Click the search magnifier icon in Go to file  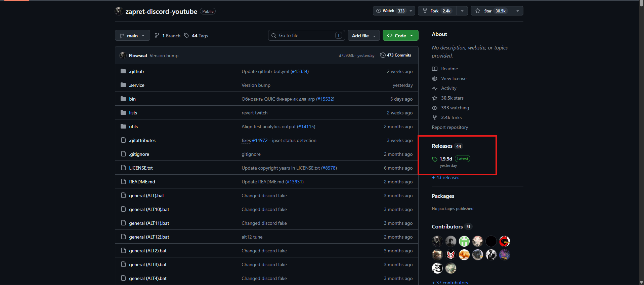(274, 35)
